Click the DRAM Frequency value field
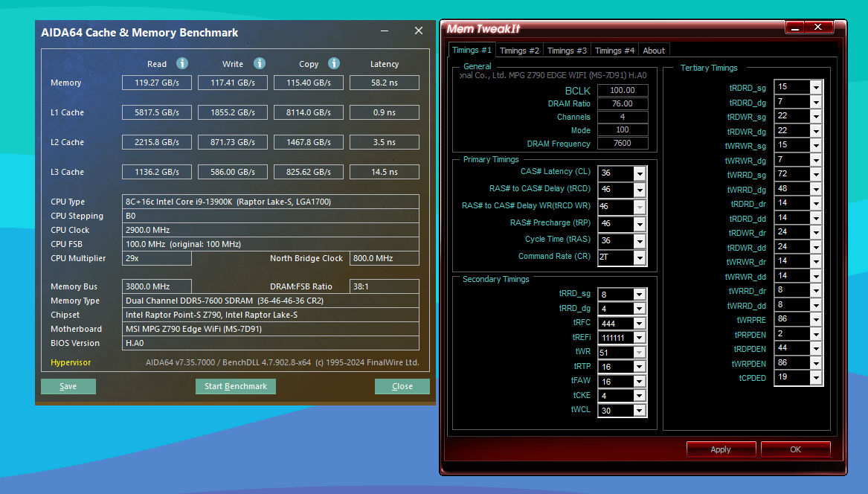 [x=623, y=143]
